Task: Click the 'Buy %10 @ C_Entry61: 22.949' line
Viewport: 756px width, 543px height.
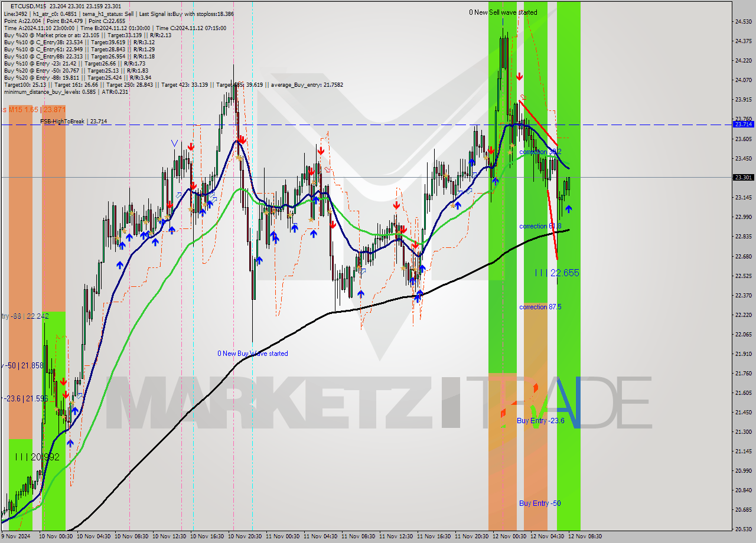Action: click(79, 49)
